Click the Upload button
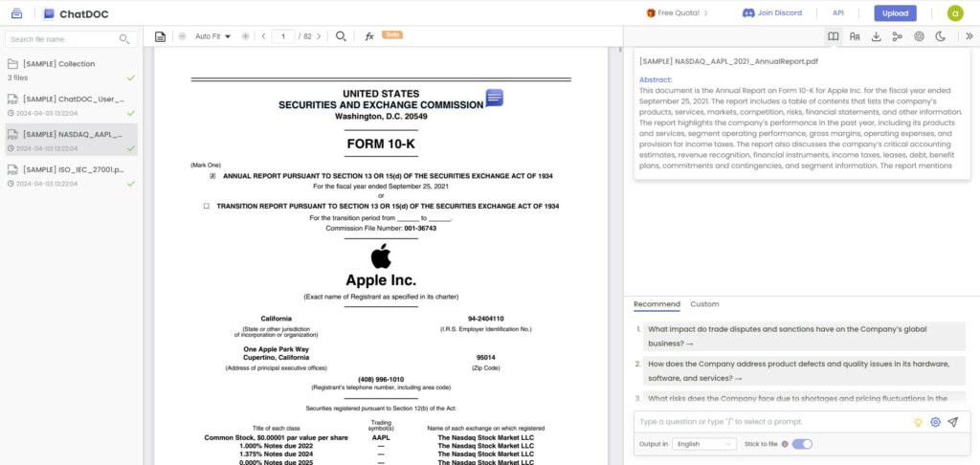Screen dimensions: 980x465 (x=895, y=13)
